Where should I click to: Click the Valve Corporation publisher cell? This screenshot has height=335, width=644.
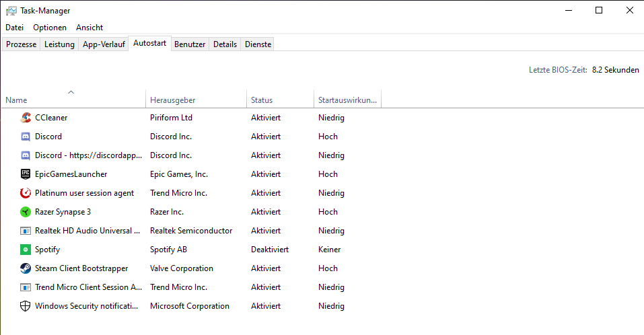click(x=182, y=268)
